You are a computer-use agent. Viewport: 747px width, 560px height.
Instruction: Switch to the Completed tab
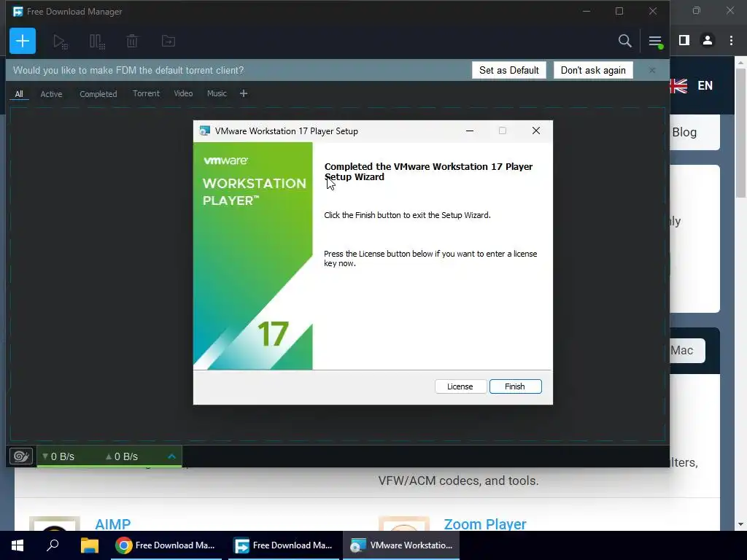click(98, 94)
